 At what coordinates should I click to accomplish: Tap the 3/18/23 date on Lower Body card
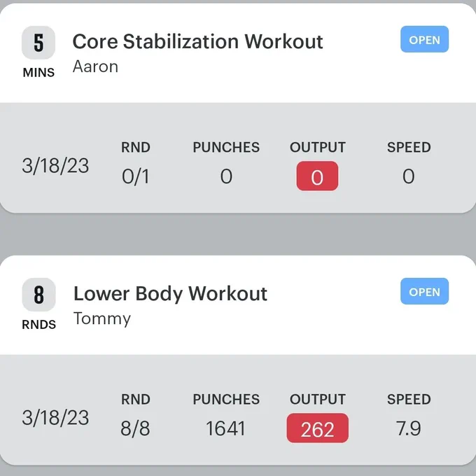pos(55,418)
